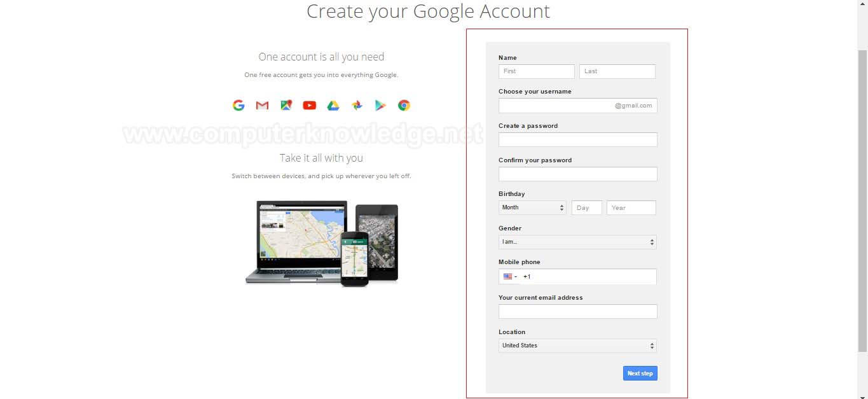Click the Google Play icon
This screenshot has width=868, height=399.
[380, 106]
